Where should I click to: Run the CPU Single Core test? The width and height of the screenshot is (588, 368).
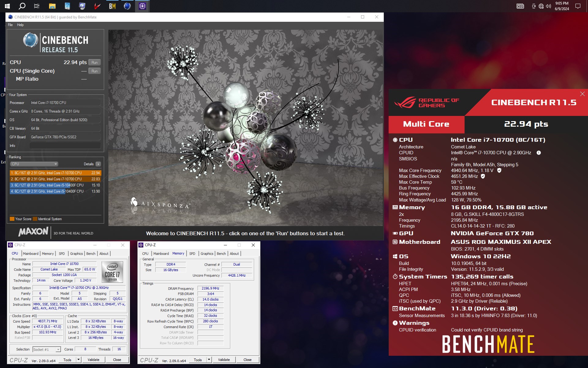(x=94, y=71)
